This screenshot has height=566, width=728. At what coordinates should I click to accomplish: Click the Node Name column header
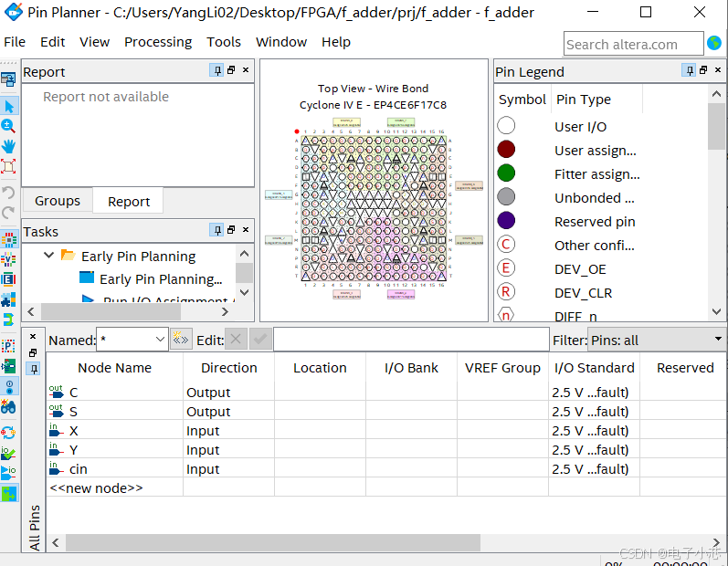click(x=114, y=368)
